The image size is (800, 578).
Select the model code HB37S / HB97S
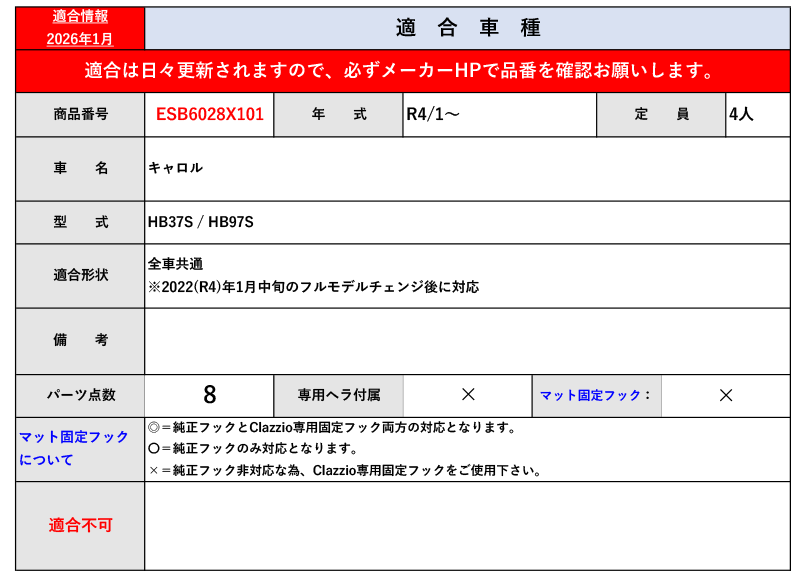pos(201,222)
